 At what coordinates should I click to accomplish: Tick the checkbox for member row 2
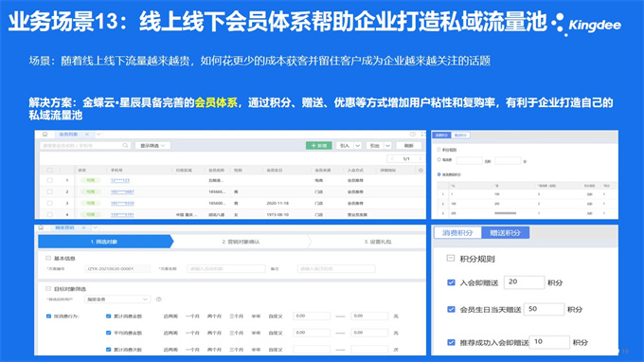click(x=49, y=191)
